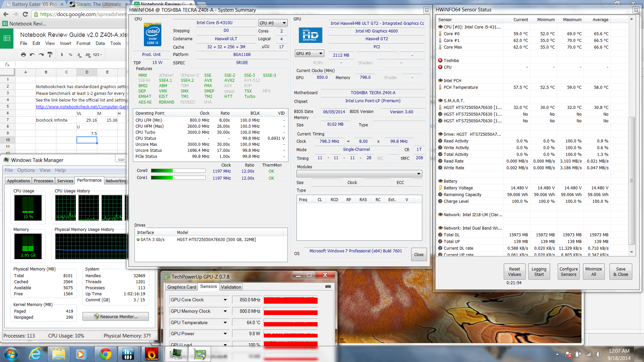Open Action Center flag in tray
Viewport: 644px width, 362px height.
(x=568, y=354)
